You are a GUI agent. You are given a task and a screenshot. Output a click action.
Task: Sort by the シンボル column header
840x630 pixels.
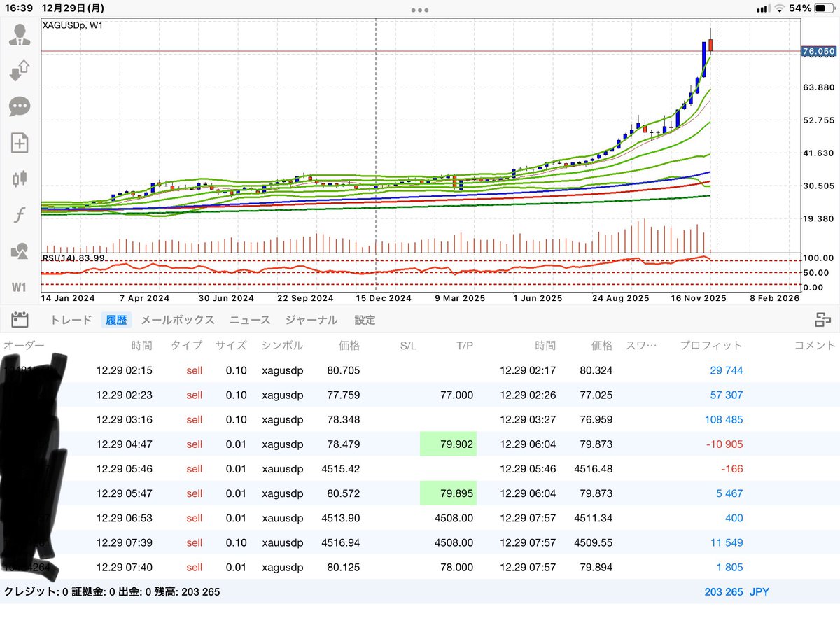[x=282, y=345]
